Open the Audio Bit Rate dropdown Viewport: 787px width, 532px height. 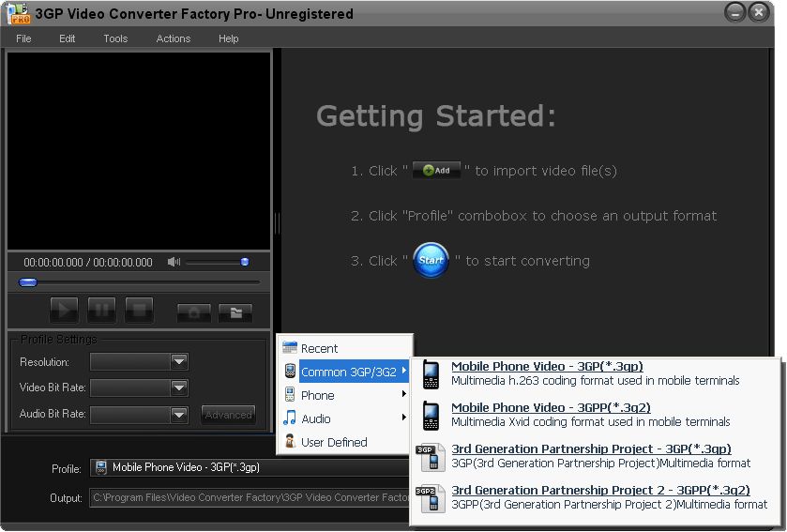click(x=178, y=415)
